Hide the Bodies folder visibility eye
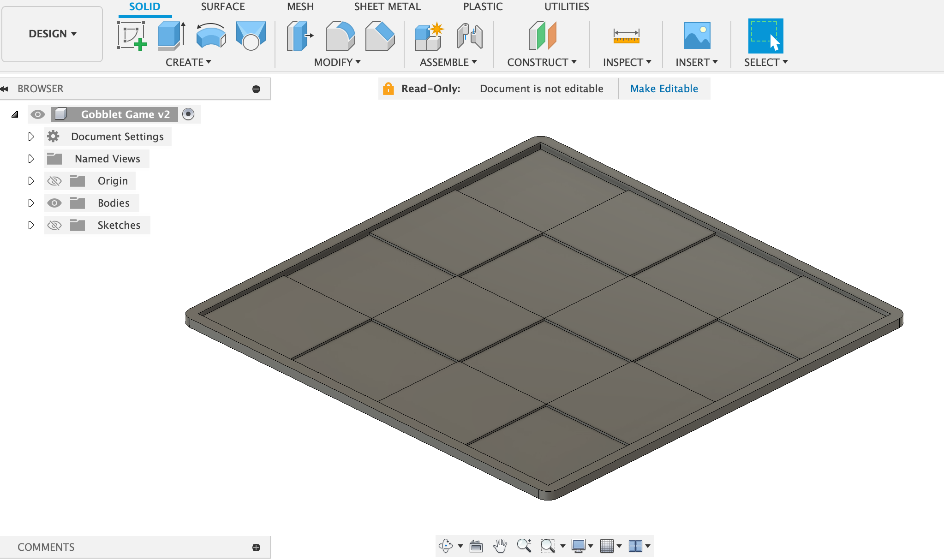 (x=54, y=203)
